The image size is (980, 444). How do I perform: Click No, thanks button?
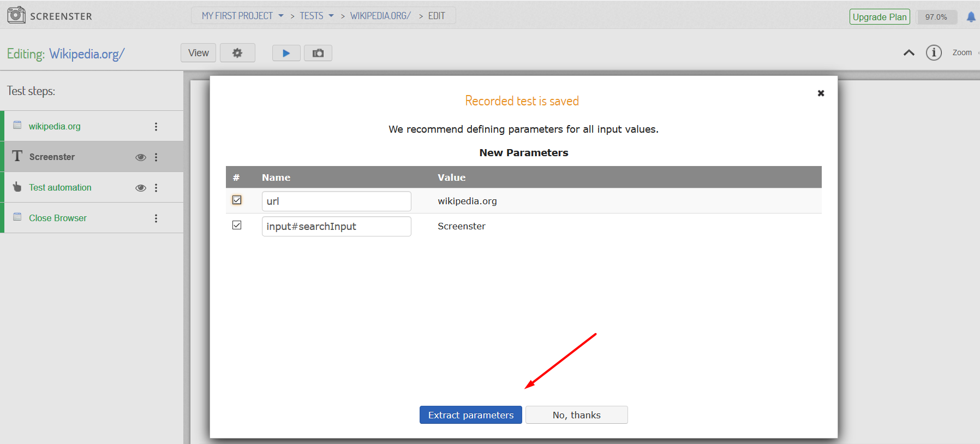pyautogui.click(x=577, y=415)
